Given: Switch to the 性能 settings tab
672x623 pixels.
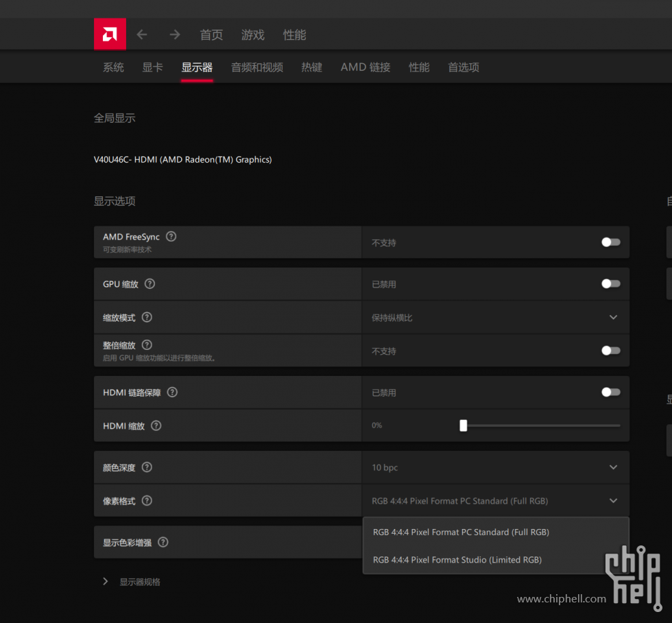Looking at the screenshot, I should 419,67.
